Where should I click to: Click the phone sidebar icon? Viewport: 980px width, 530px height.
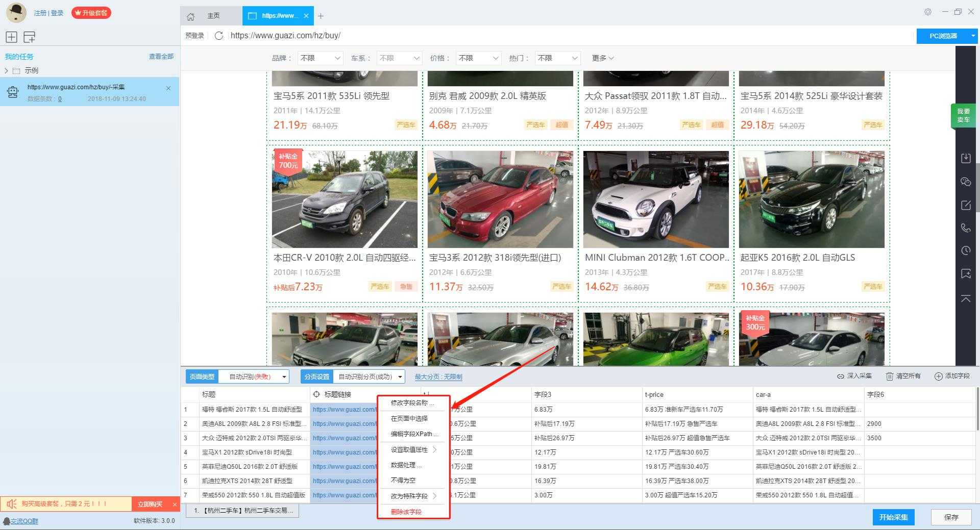coord(966,228)
